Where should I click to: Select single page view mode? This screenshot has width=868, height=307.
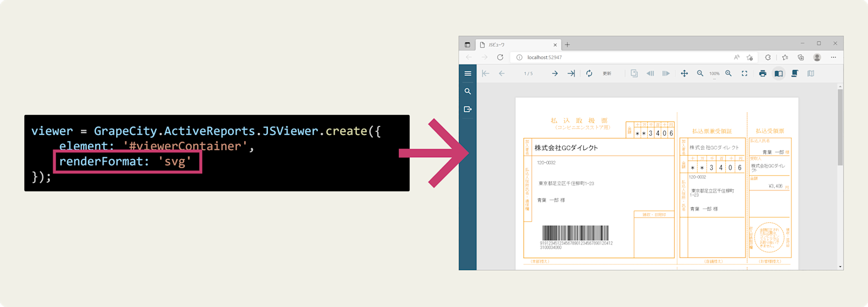tap(778, 74)
